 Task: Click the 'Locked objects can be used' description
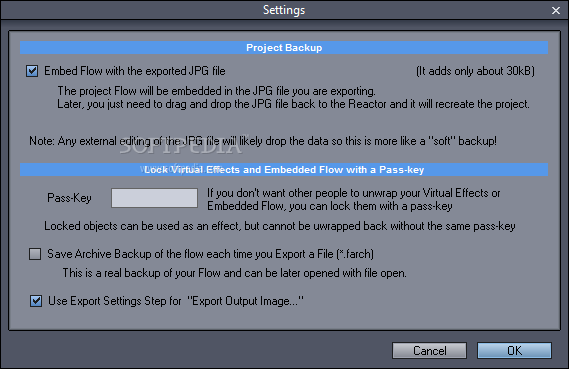point(280,226)
